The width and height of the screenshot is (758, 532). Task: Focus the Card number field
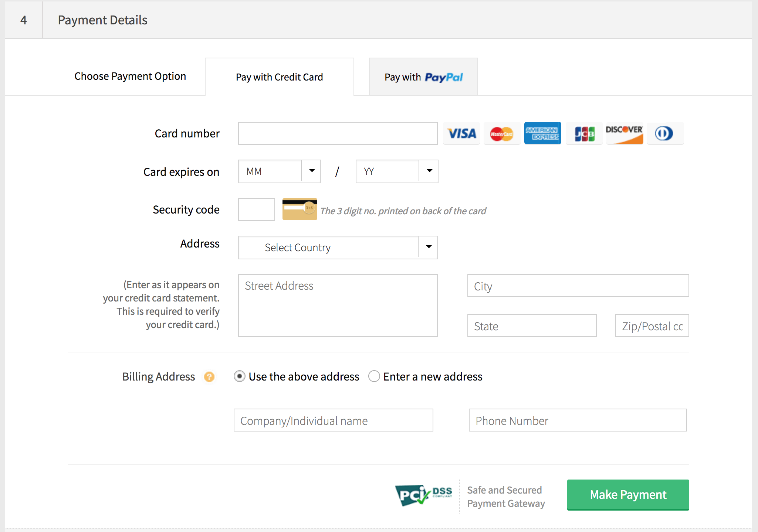click(x=338, y=133)
